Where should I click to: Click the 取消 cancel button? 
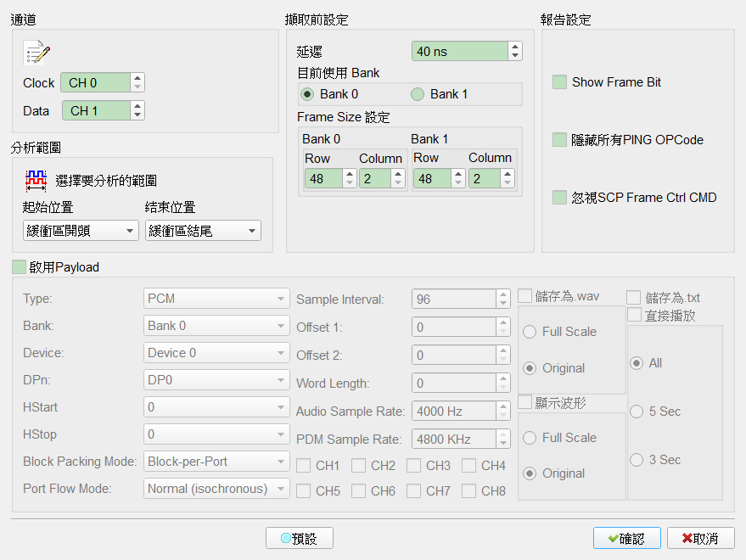pyautogui.click(x=701, y=538)
